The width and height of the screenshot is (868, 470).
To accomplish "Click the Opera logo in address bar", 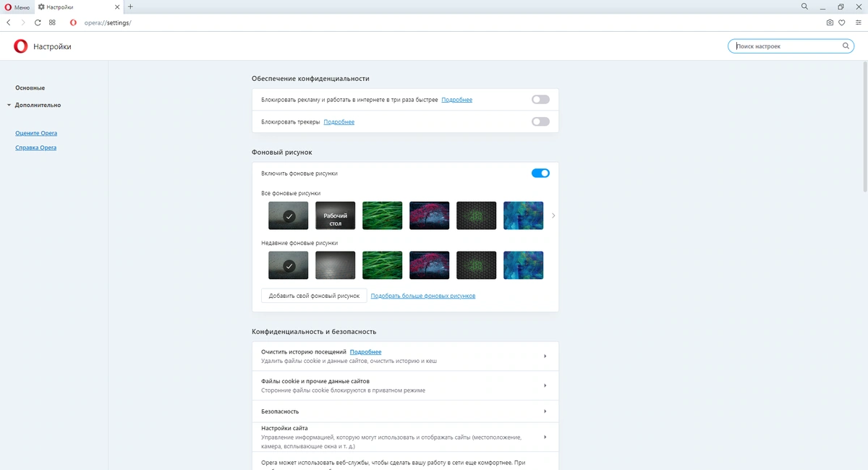I will (x=73, y=22).
